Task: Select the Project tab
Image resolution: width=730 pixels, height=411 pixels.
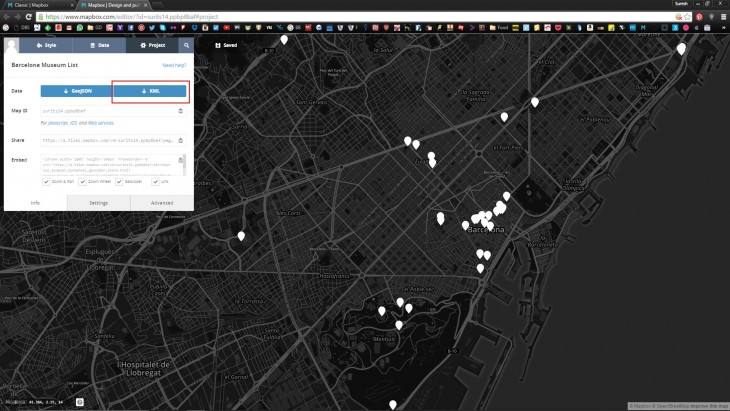Action: point(153,45)
